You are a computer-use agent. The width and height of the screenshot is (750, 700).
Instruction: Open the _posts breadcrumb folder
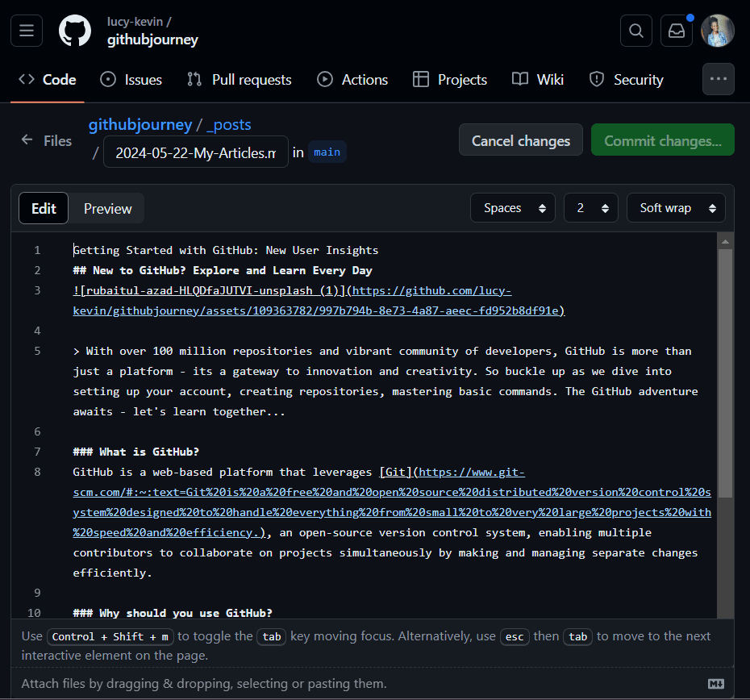(229, 124)
